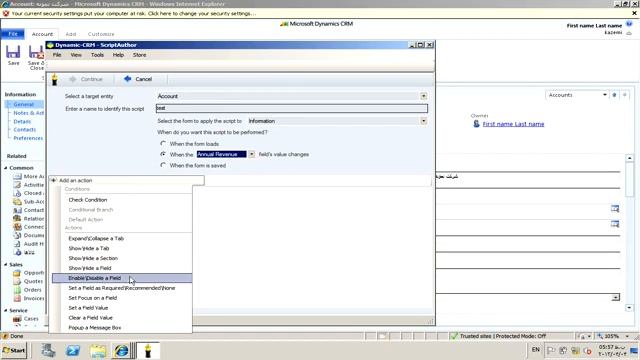Click the owner user icon beside First name Last name
The height and width of the screenshot is (360, 640).
coord(476,124)
